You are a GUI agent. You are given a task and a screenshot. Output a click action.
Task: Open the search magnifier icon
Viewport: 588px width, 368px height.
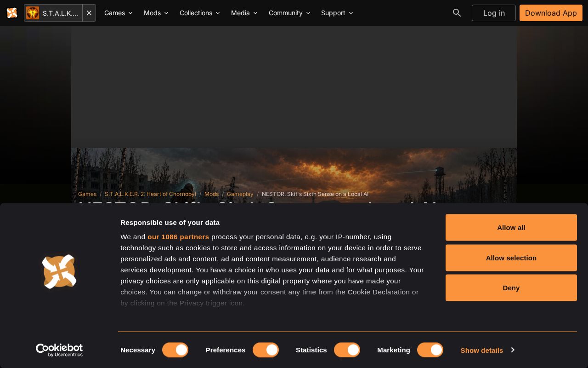pyautogui.click(x=457, y=13)
